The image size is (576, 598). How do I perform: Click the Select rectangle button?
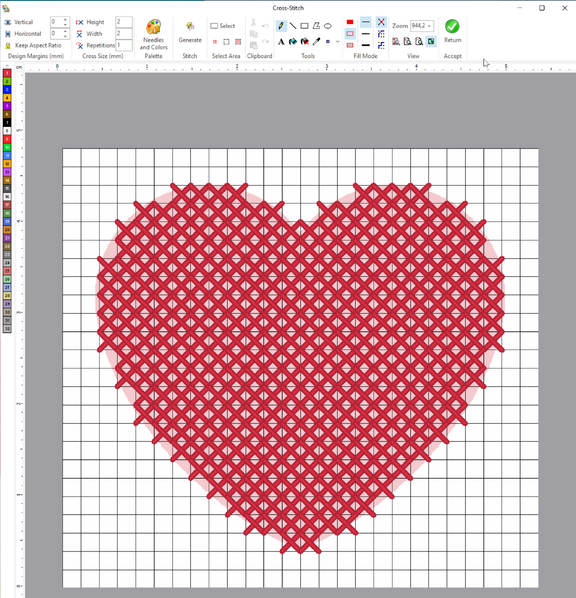pos(223,26)
